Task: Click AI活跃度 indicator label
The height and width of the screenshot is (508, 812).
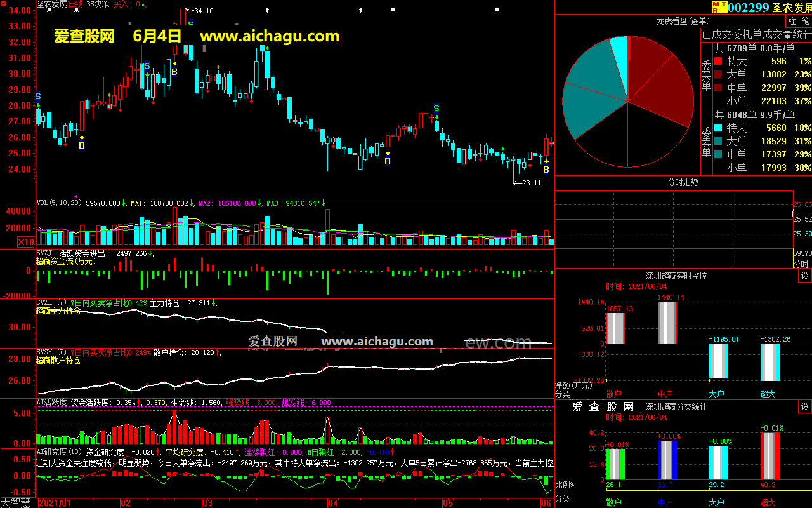Action: [51, 402]
